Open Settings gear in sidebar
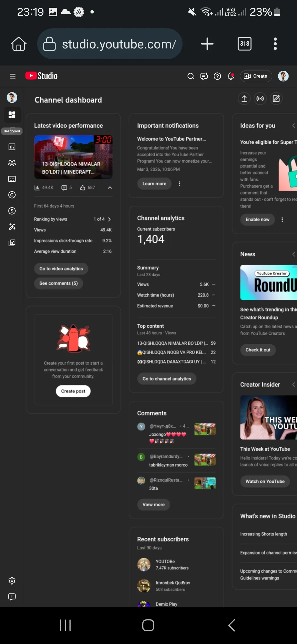The image size is (297, 644). [12, 581]
